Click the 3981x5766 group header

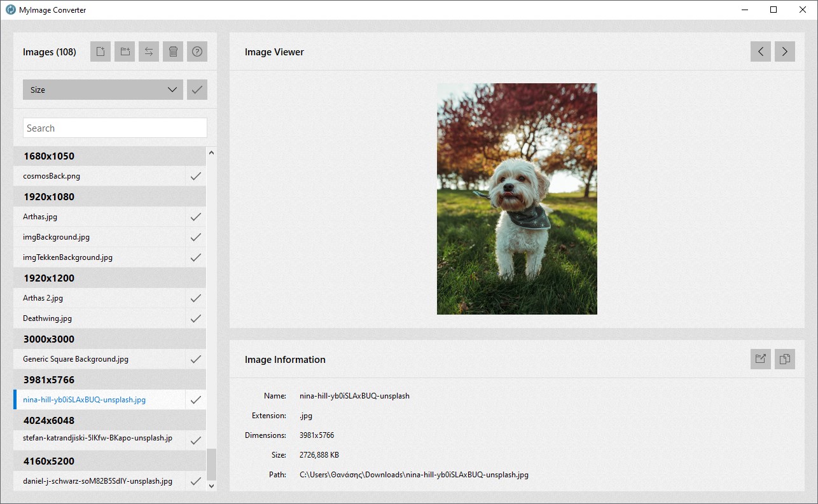pos(110,379)
